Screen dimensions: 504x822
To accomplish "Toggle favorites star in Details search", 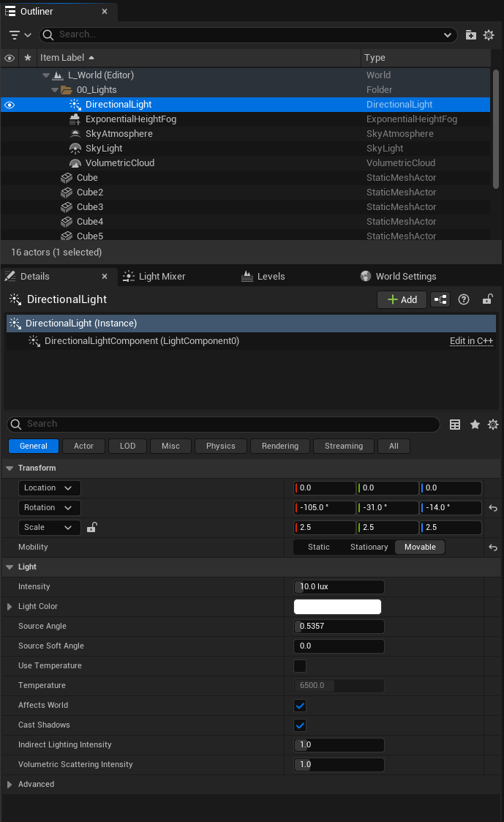I will tap(475, 425).
